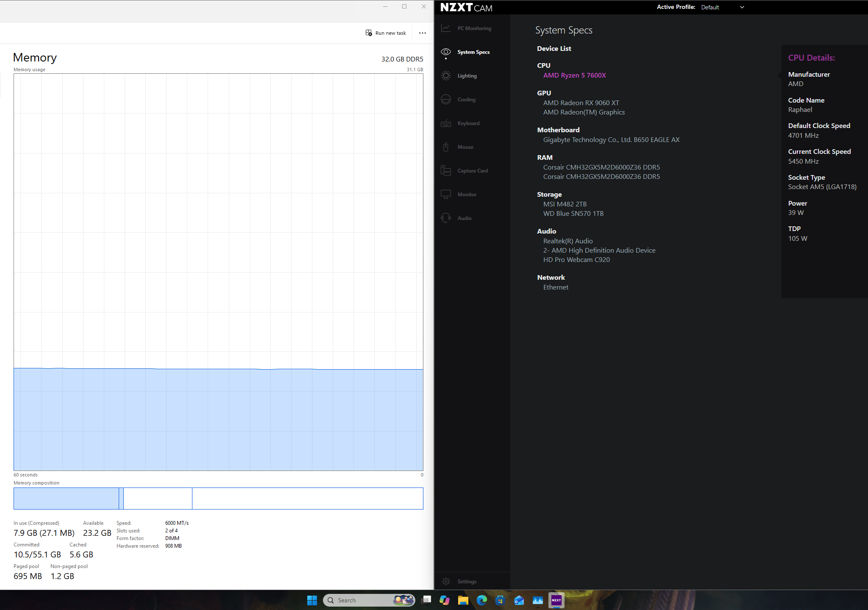Open Task Manager more options ellipsis
The height and width of the screenshot is (610, 868).
point(423,33)
